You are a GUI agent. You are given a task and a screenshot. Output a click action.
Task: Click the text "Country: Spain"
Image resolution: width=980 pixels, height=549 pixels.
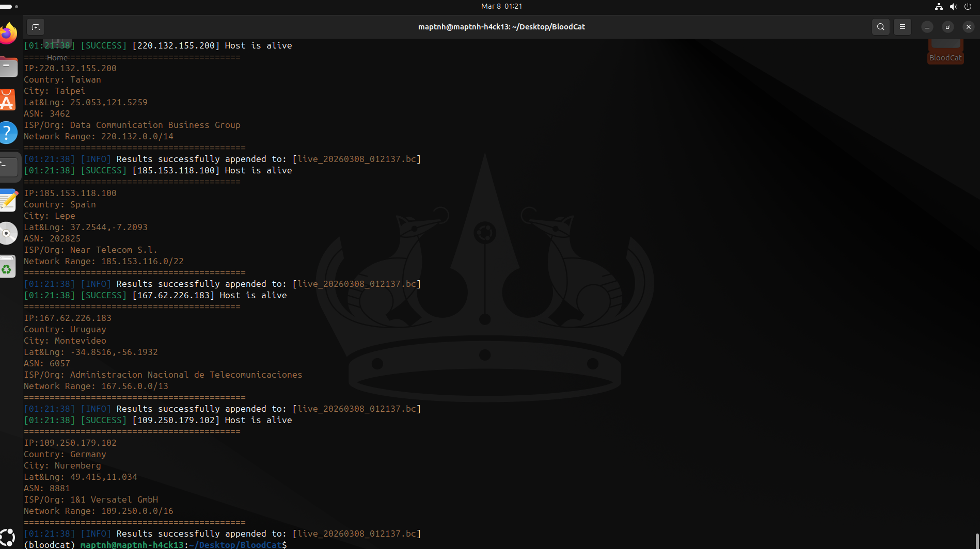click(60, 204)
